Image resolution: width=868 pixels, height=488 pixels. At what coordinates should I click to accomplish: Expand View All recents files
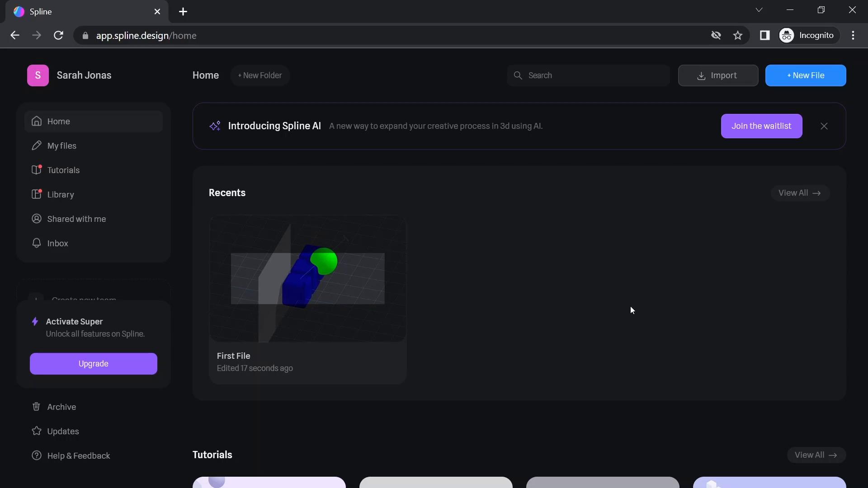tap(799, 193)
